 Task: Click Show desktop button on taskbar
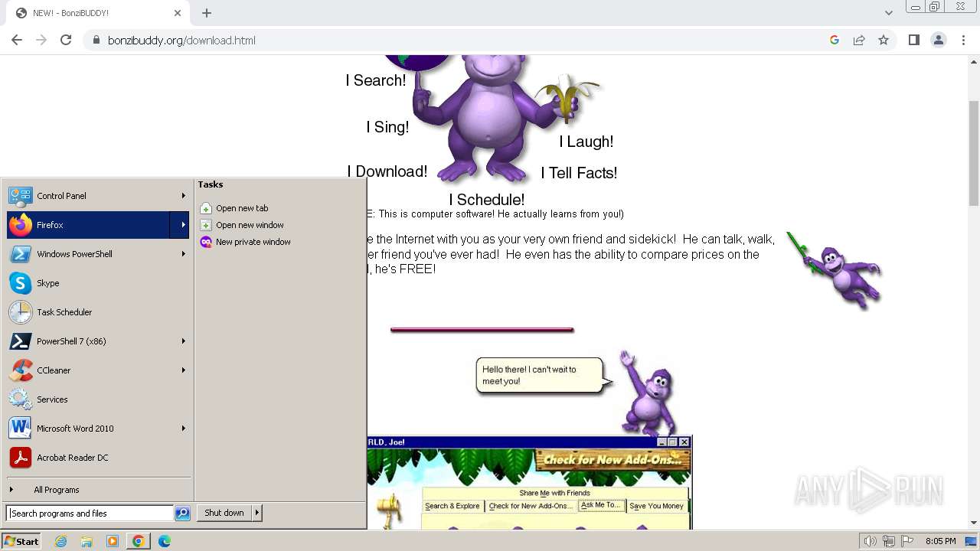click(971, 541)
